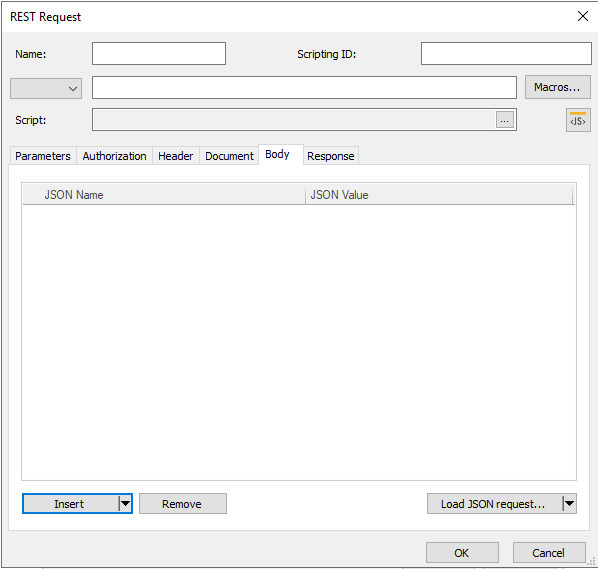Select the Body tab

pos(281,154)
